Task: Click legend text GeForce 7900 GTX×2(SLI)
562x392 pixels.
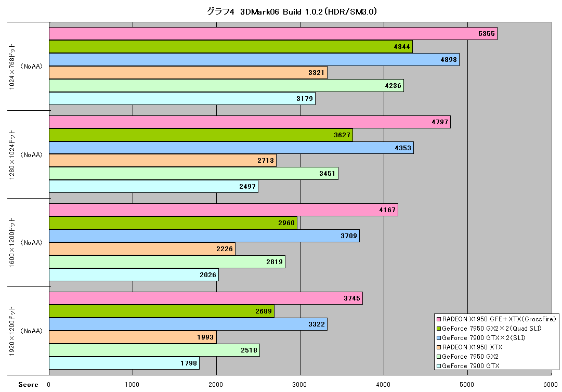Action: (484, 338)
